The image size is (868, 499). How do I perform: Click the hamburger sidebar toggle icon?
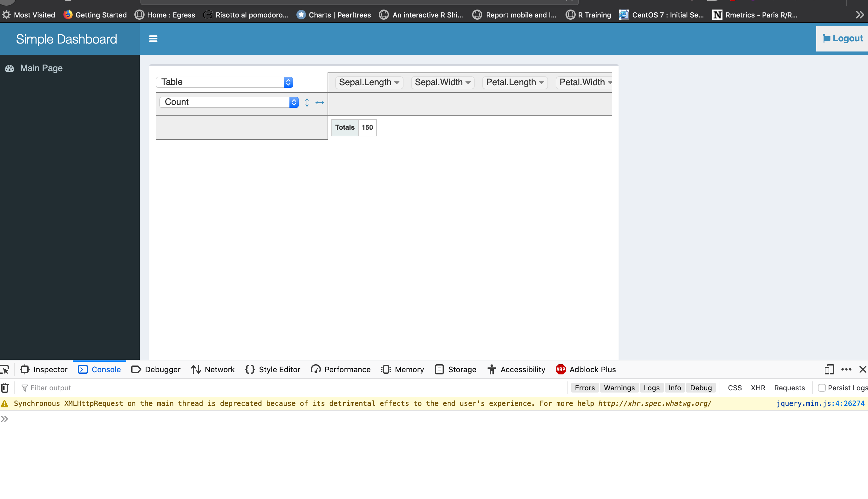pos(153,39)
